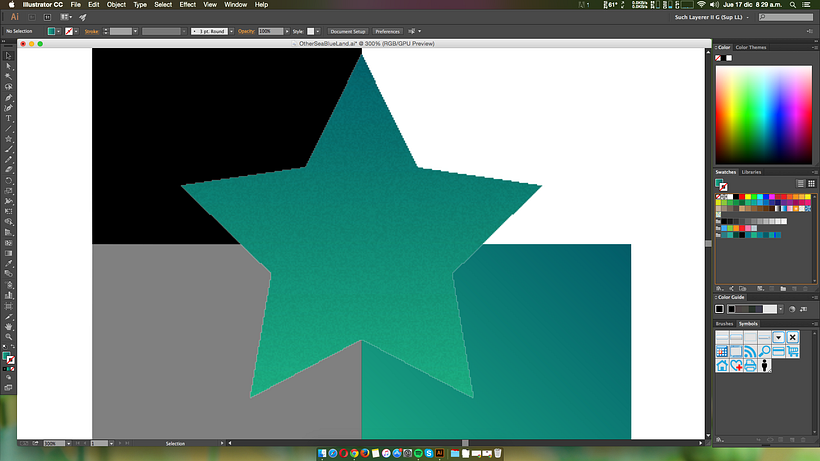Click the calendar grid symbol
820x461 pixels.
coord(722,351)
